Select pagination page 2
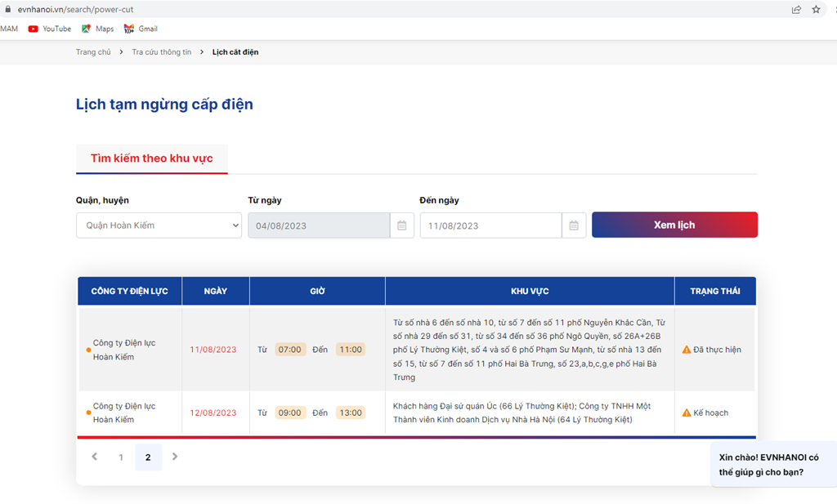Screen dimensions: 837x504 pos(148,457)
